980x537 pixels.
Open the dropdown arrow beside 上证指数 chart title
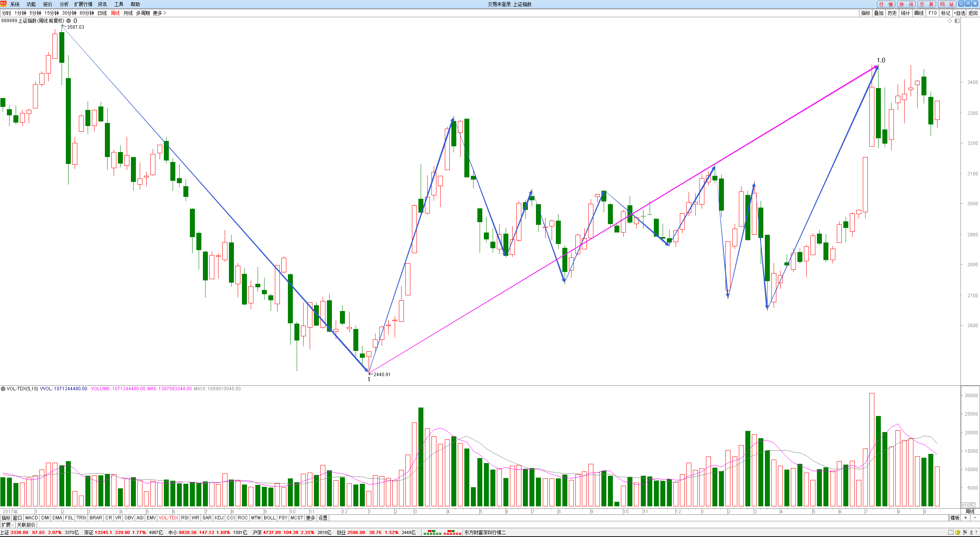click(69, 21)
